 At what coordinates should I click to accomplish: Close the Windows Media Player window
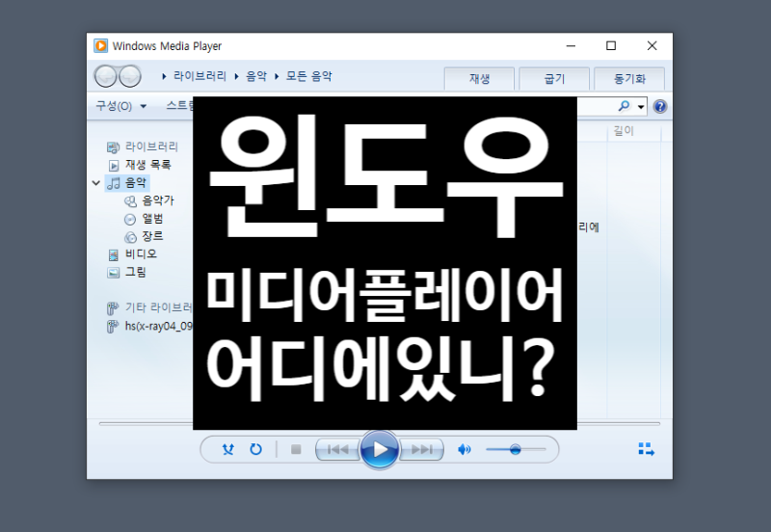[652, 45]
